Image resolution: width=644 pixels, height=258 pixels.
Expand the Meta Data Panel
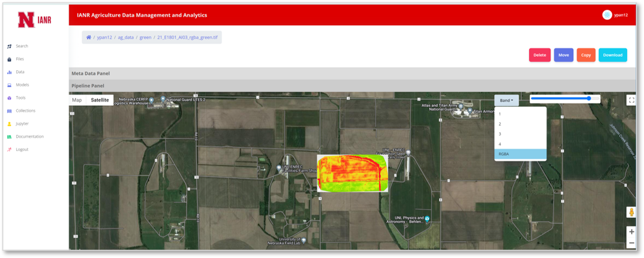(x=352, y=73)
